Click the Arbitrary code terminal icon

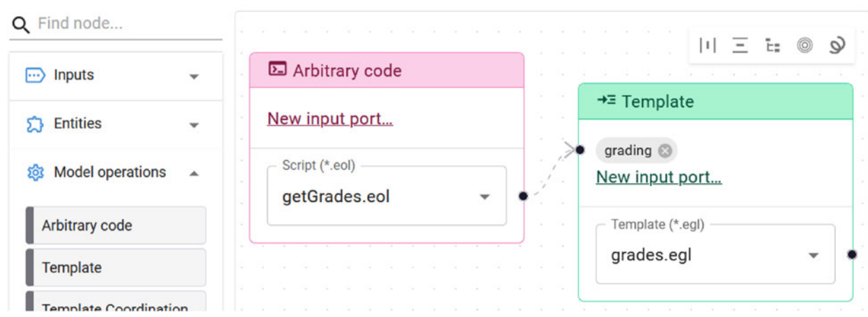277,70
